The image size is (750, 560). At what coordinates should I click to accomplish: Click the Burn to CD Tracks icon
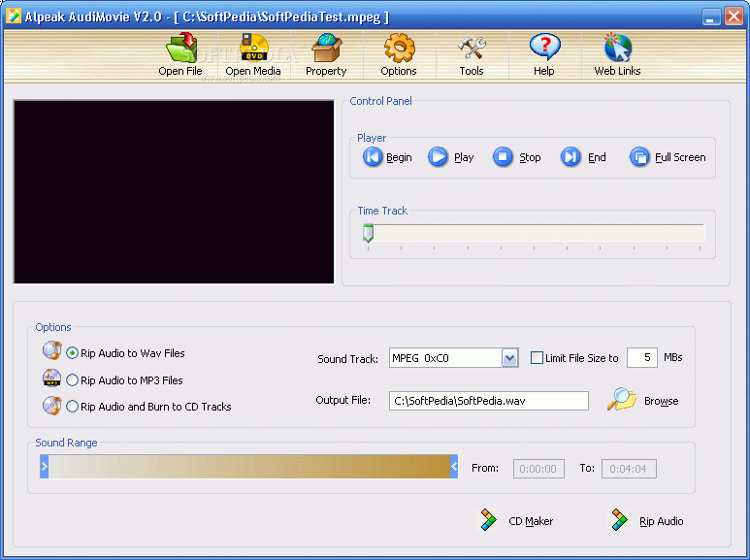52,406
